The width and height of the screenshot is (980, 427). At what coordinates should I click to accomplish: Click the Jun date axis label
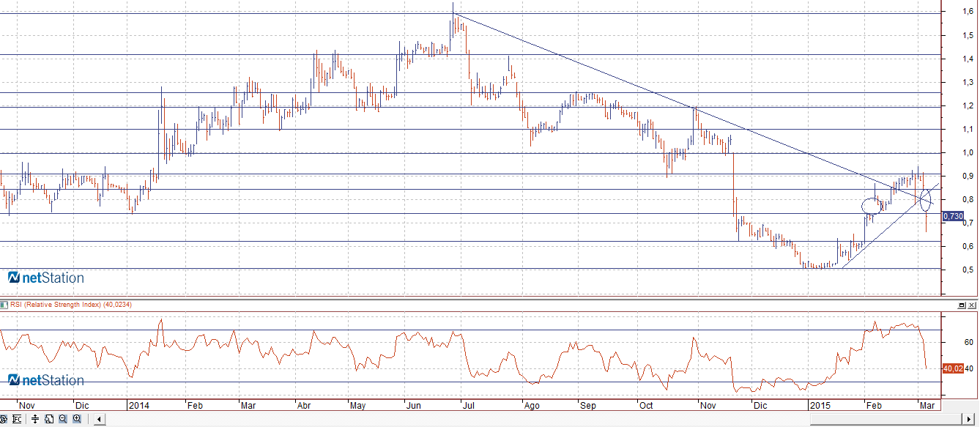click(x=414, y=404)
